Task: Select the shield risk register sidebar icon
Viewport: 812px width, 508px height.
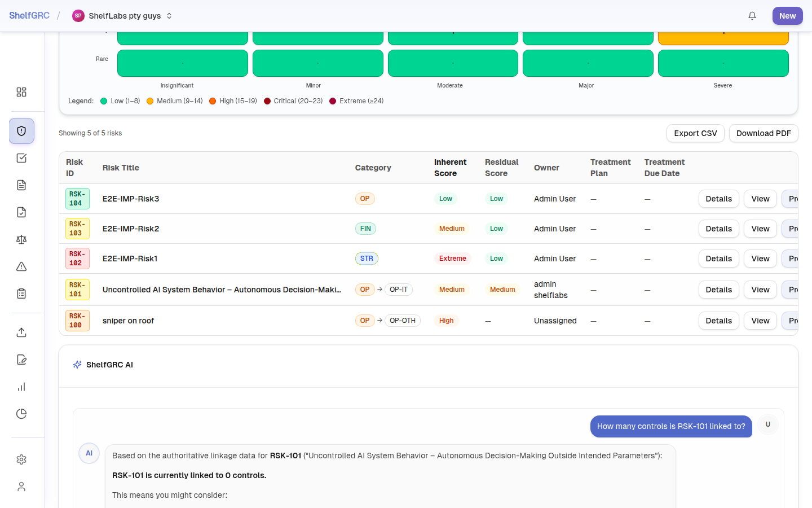Action: 21,131
